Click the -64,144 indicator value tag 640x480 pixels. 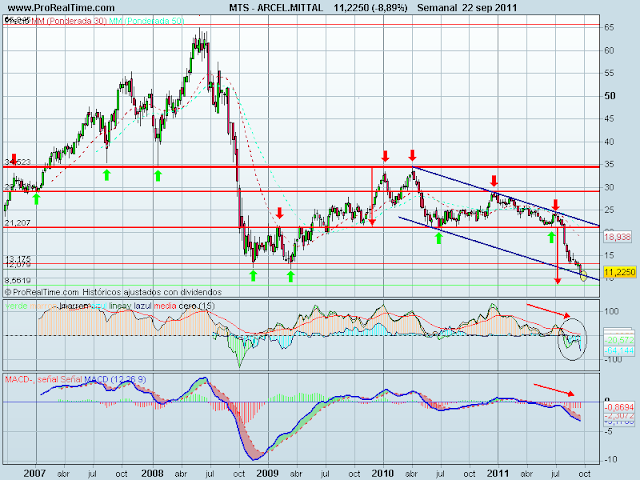[620, 351]
